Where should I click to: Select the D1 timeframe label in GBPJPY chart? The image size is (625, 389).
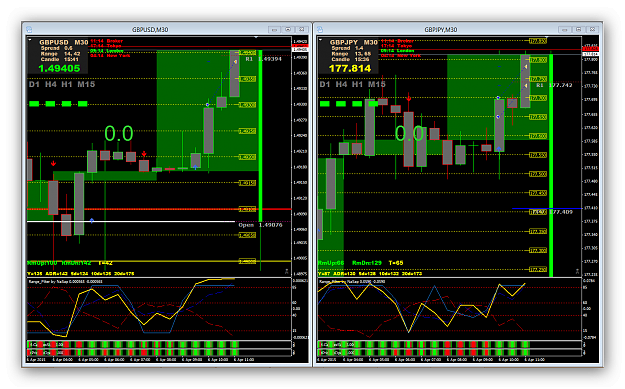click(325, 84)
